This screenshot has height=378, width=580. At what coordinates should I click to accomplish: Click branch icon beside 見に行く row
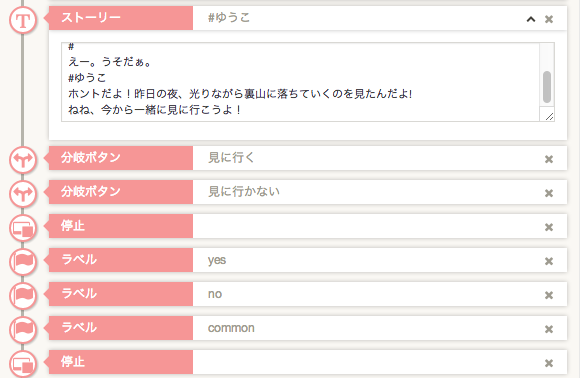[23, 160]
